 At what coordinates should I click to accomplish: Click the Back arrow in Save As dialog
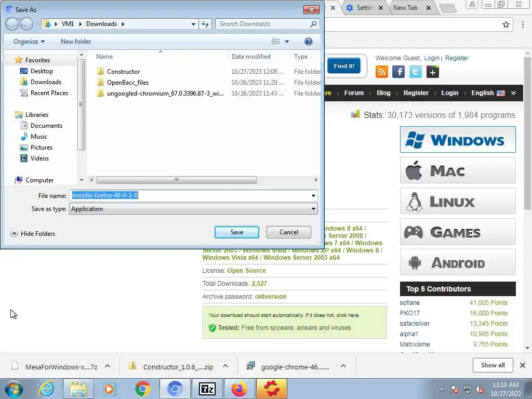pos(12,24)
